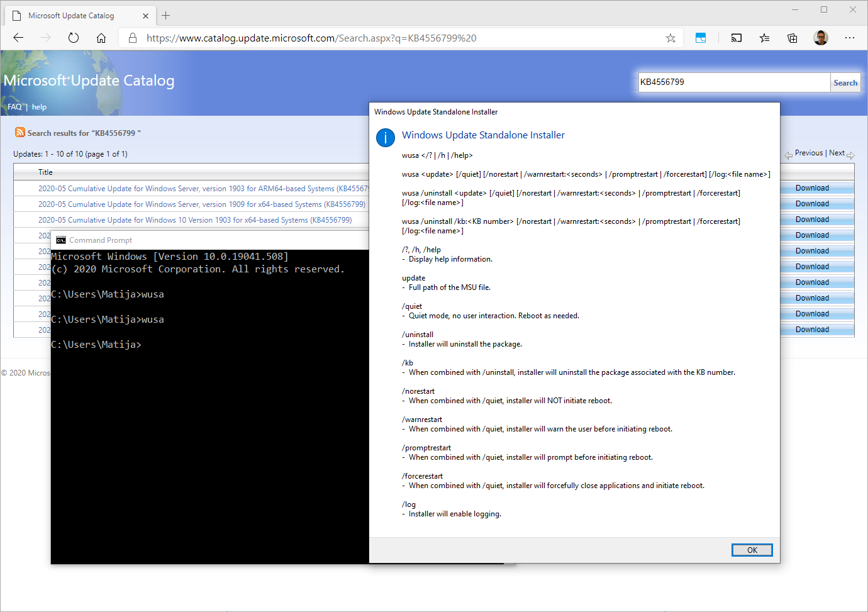Close the Microsoft Update Catalog tab
Screen dimensions: 868x612
(x=146, y=16)
